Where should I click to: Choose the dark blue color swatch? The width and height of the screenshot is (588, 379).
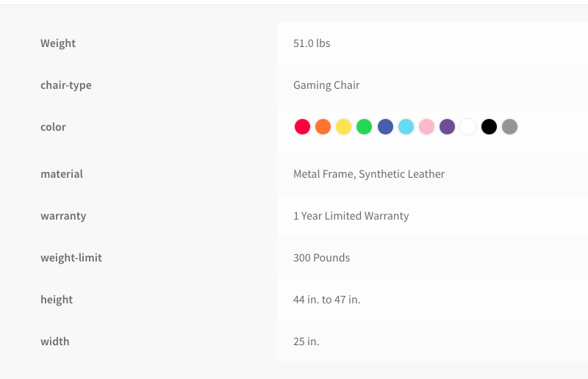click(x=385, y=127)
